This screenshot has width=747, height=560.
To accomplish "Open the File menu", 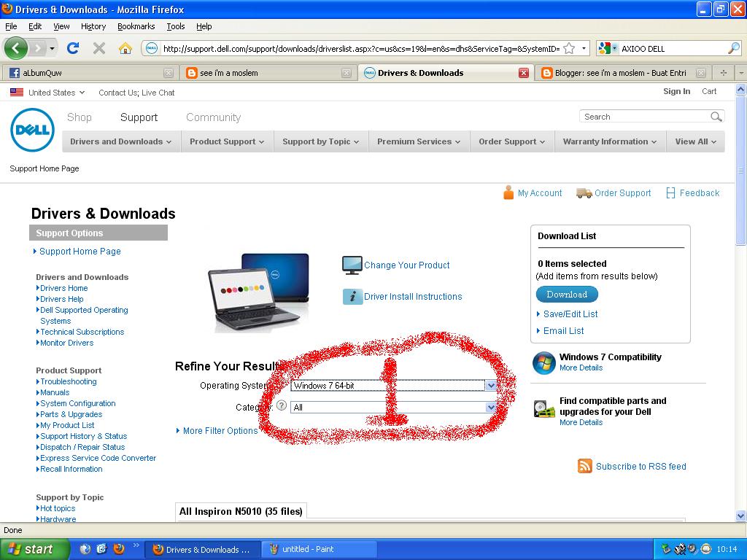I will 11,26.
